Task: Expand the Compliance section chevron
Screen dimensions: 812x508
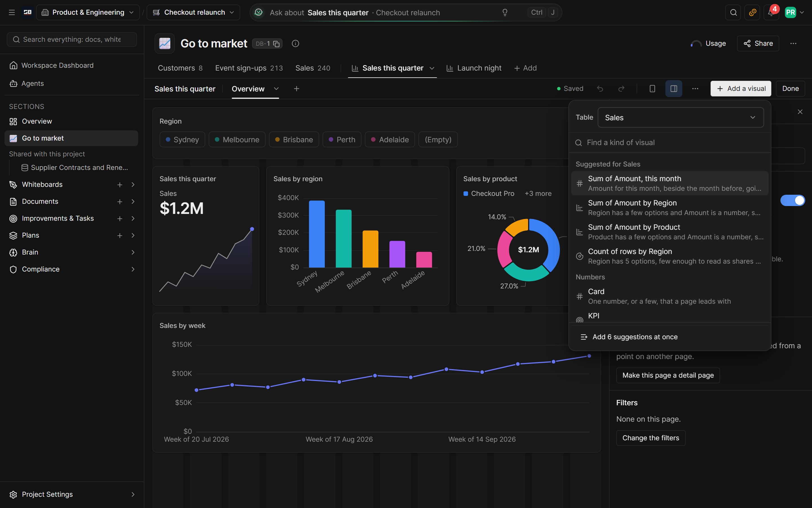Action: coord(133,270)
